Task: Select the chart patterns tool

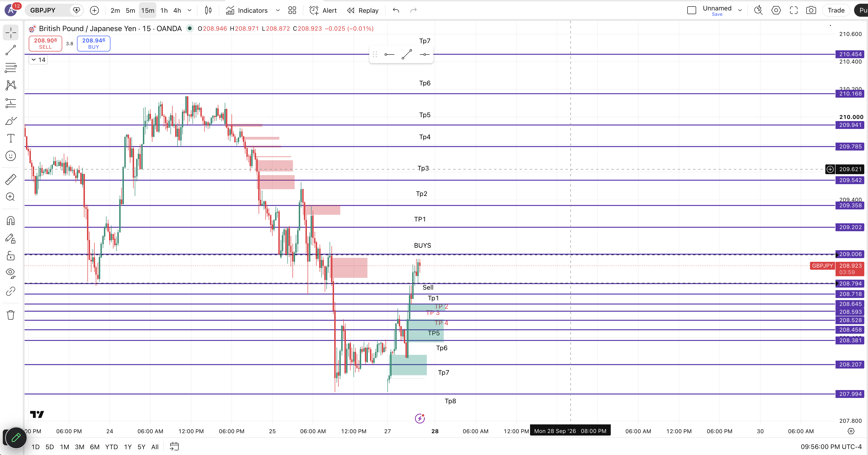Action: coord(11,85)
